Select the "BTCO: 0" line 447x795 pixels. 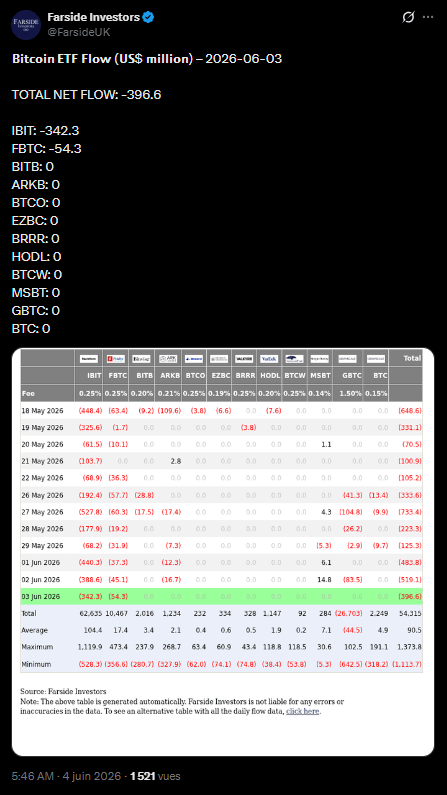click(x=36, y=203)
